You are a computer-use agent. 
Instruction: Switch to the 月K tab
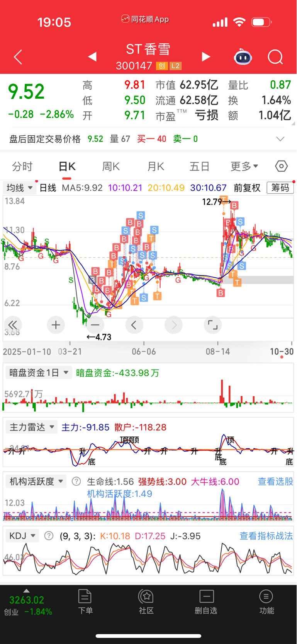click(156, 167)
